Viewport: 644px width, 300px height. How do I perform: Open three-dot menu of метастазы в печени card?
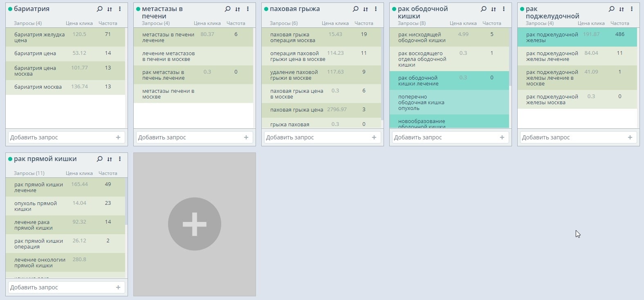click(248, 9)
